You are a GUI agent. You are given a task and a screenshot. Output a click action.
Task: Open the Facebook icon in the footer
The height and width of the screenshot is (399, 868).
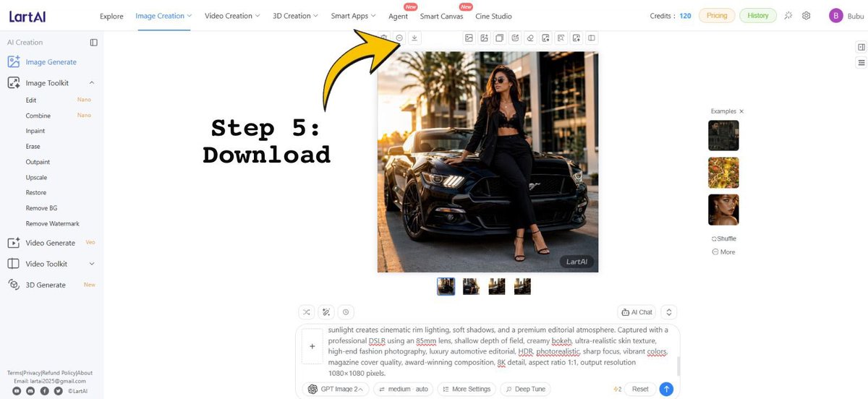(x=45, y=391)
